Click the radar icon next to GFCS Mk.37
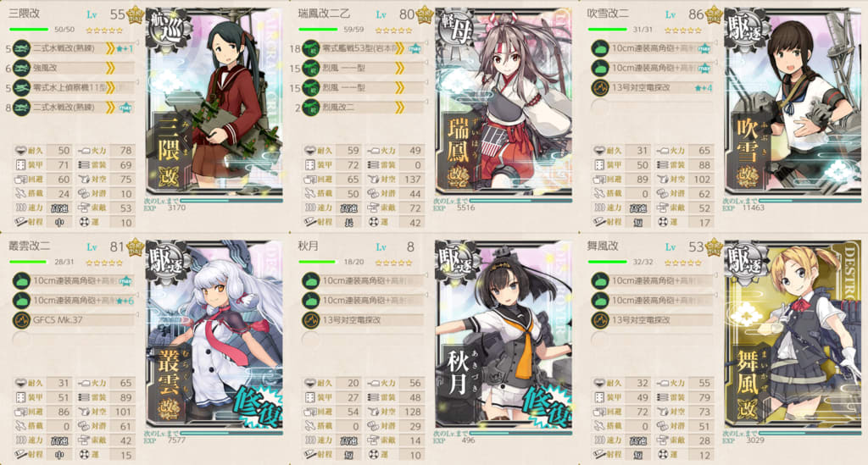Image resolution: width=868 pixels, height=465 pixels. (x=21, y=320)
